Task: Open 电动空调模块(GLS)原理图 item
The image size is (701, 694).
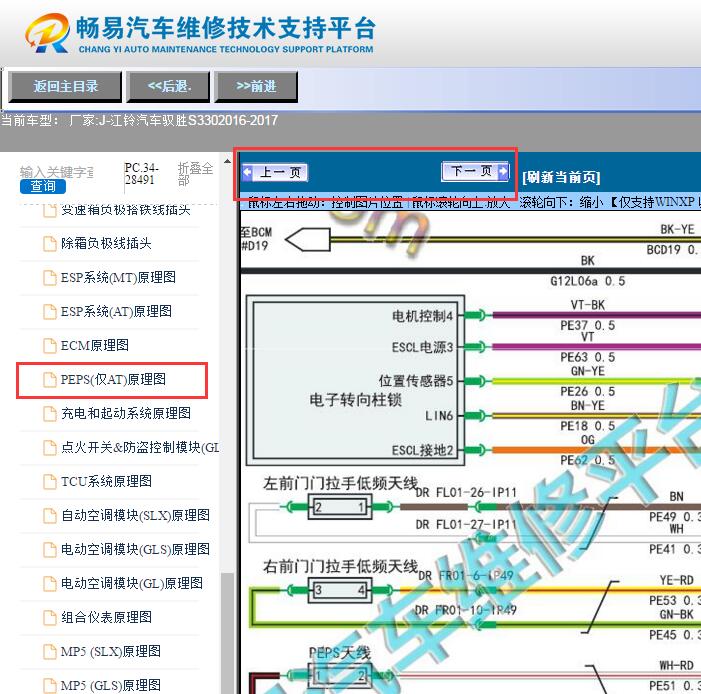Action: 135,549
